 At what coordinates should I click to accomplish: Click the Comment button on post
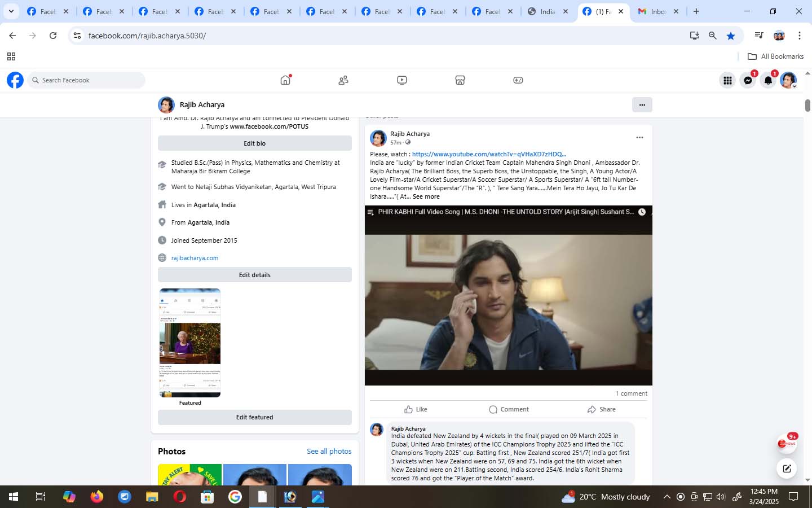pyautogui.click(x=509, y=409)
